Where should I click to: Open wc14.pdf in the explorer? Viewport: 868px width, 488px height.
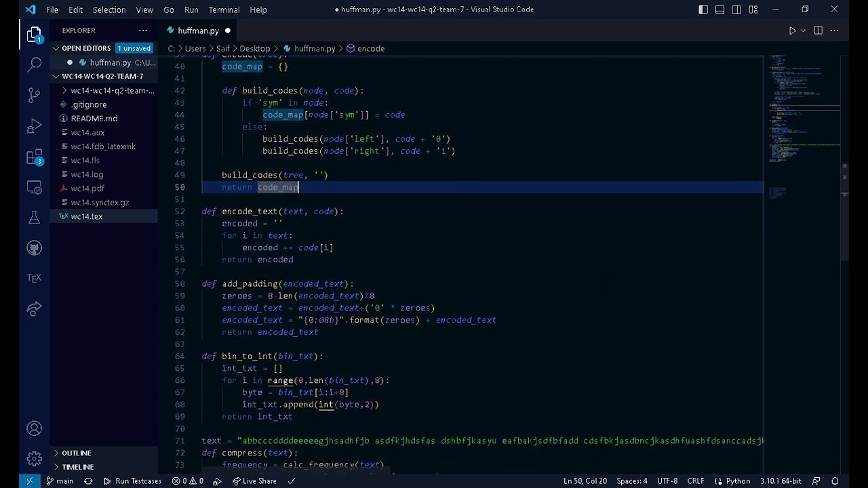(x=87, y=188)
